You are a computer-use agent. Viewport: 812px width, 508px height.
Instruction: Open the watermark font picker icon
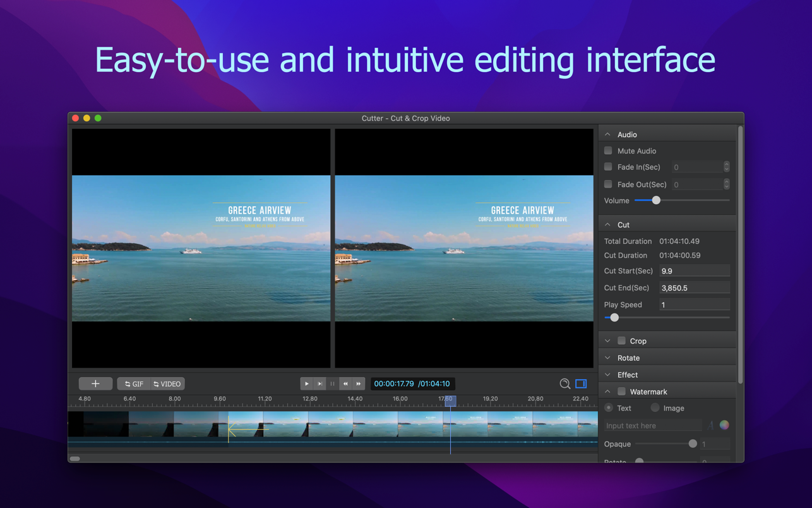click(x=711, y=425)
